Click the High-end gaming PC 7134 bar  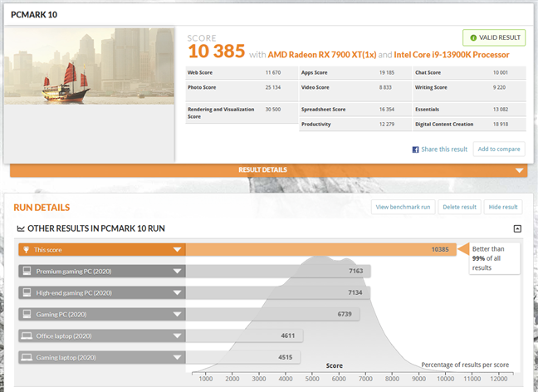point(278,293)
